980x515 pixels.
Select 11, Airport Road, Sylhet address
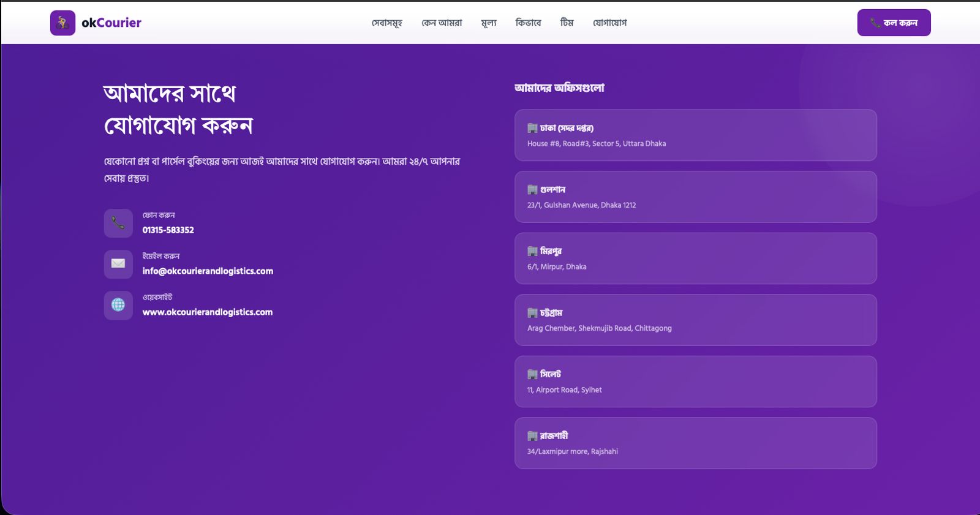pos(565,390)
